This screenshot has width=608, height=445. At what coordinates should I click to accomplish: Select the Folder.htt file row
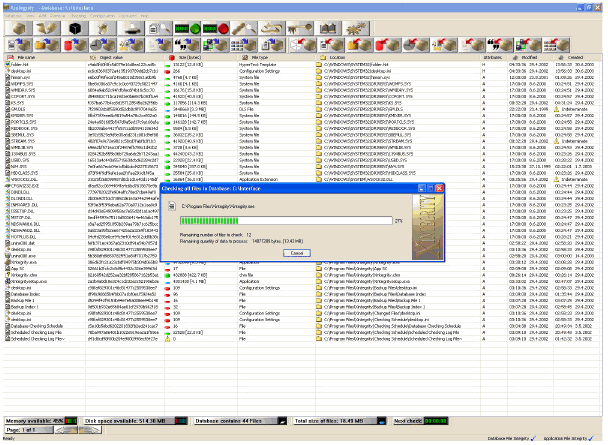302,65
